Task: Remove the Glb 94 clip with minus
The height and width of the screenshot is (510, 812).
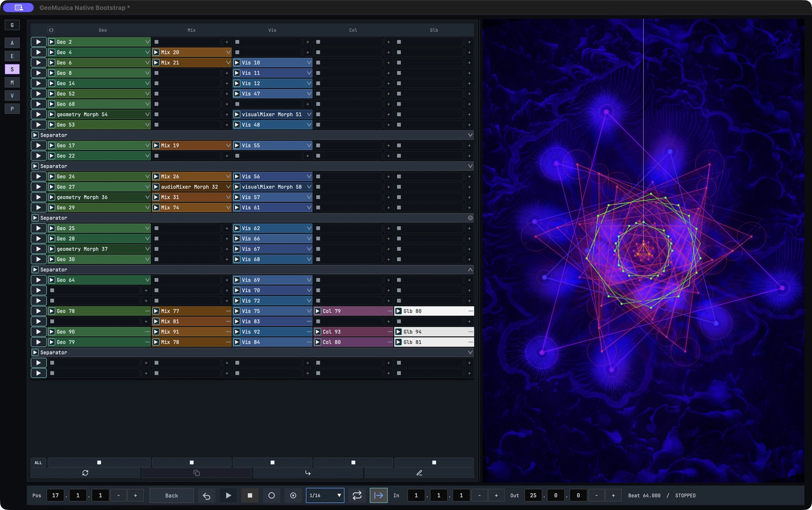Action: [x=470, y=332]
